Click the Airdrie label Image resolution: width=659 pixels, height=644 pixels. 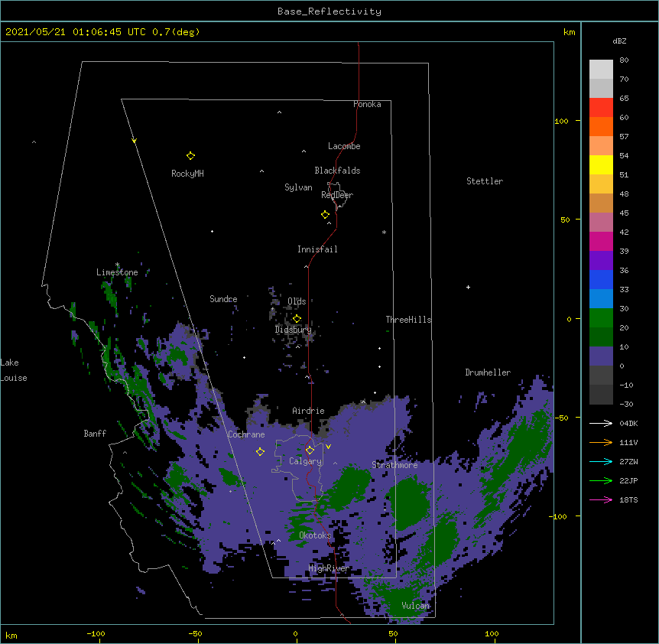coord(309,411)
